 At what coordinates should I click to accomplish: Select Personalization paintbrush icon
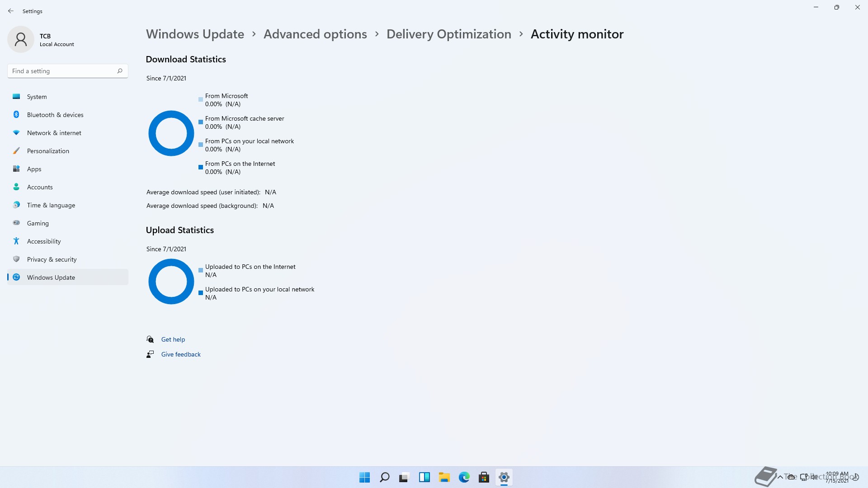click(16, 151)
